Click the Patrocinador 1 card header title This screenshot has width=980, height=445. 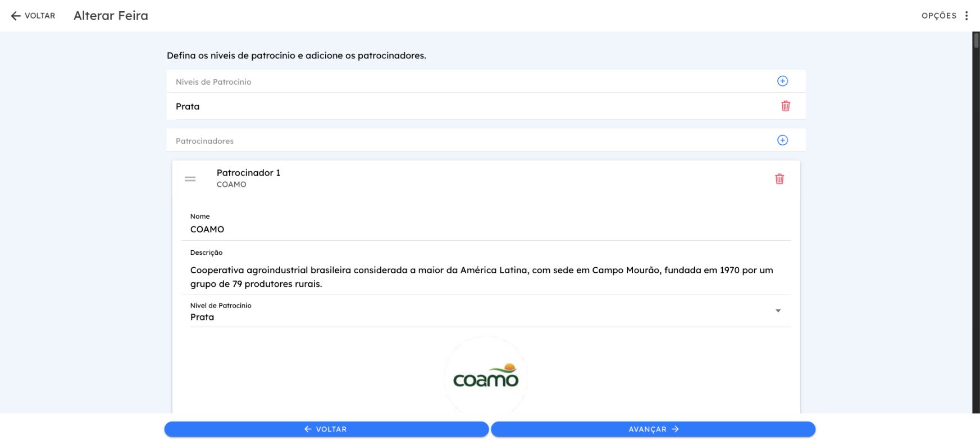(249, 173)
